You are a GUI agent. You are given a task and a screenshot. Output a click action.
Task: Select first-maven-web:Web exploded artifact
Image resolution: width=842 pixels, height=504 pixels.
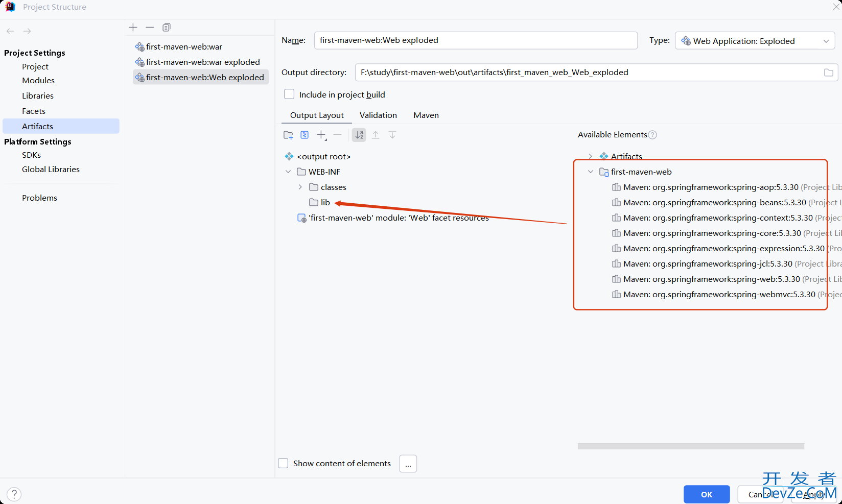[x=201, y=78]
